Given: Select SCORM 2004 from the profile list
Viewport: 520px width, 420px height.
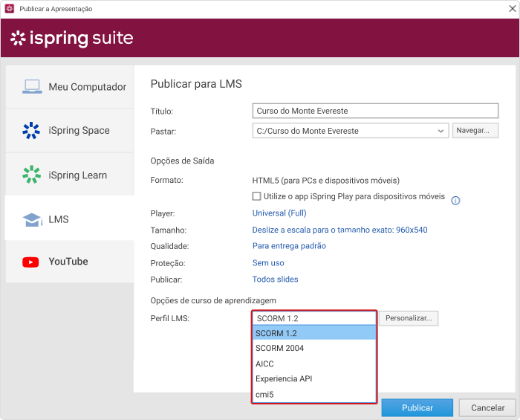Looking at the screenshot, I should pos(314,348).
